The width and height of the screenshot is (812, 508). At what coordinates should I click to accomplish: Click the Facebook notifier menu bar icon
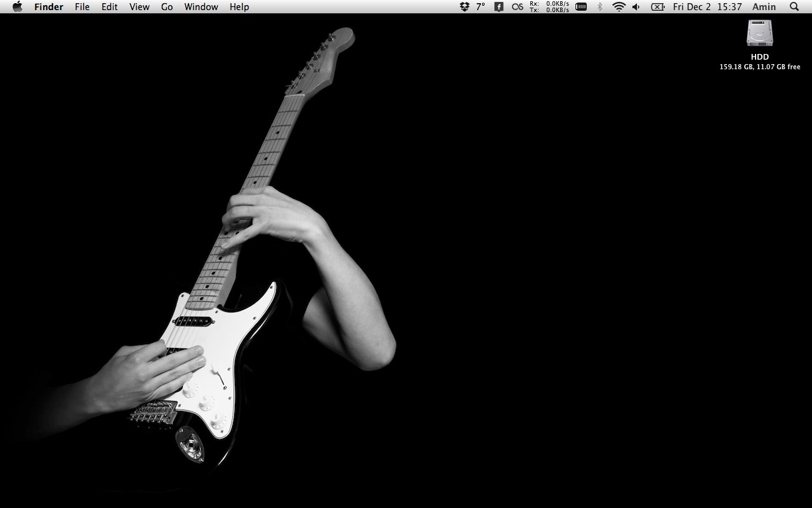pos(499,7)
